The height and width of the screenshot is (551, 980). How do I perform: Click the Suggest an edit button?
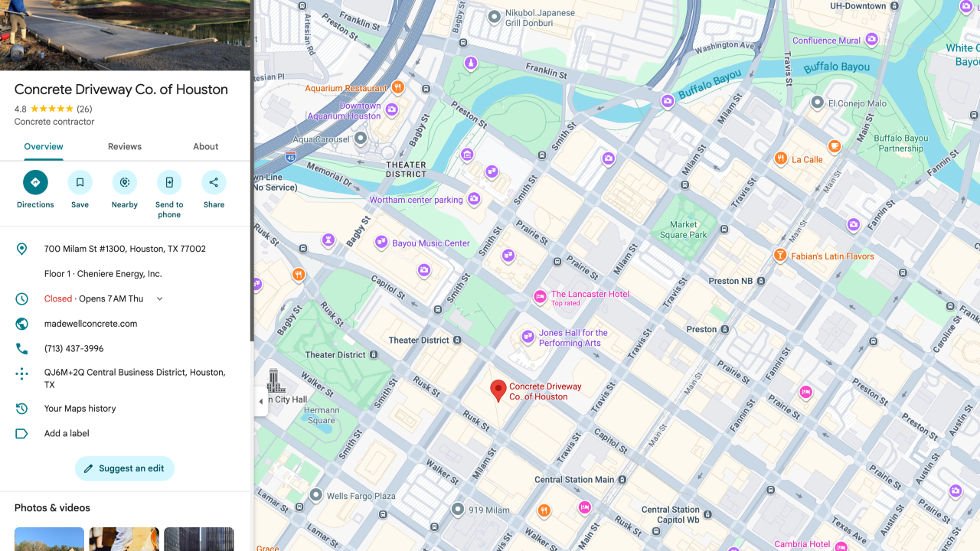(125, 468)
